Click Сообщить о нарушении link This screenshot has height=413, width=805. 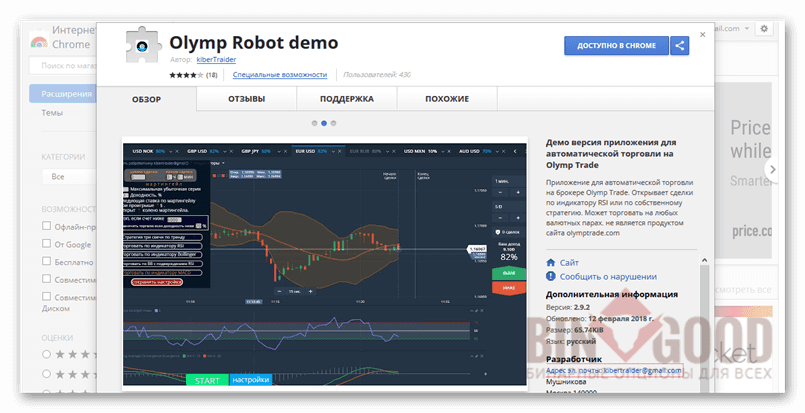point(608,276)
